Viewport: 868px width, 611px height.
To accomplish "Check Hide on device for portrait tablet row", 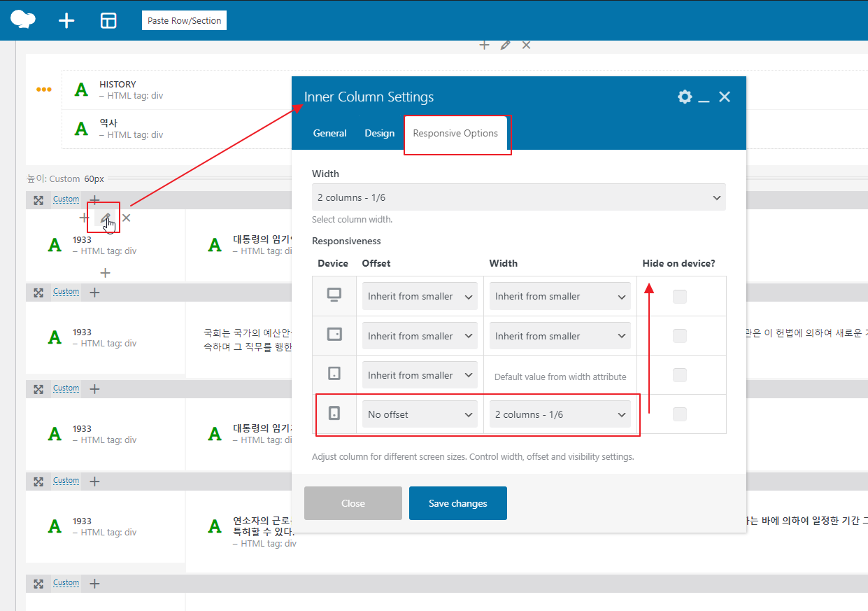I will pos(680,375).
